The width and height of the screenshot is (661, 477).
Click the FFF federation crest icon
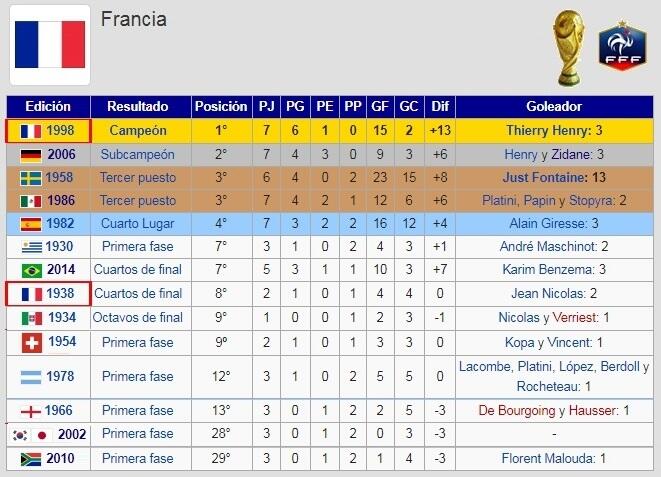click(x=621, y=46)
